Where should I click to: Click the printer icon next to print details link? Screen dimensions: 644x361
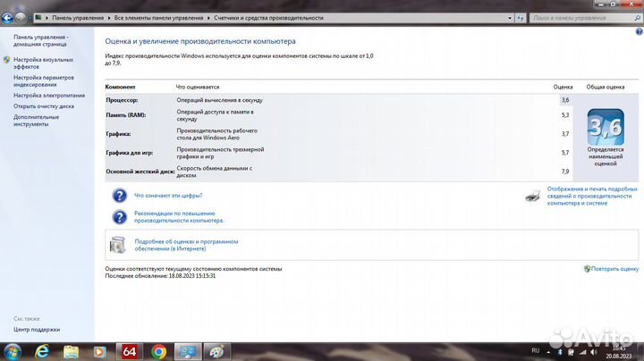(x=532, y=195)
